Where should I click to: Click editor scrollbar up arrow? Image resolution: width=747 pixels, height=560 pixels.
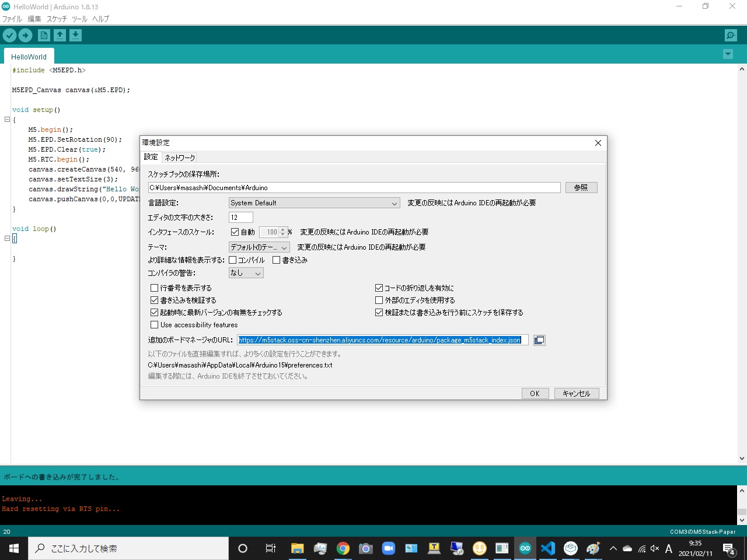tap(742, 69)
